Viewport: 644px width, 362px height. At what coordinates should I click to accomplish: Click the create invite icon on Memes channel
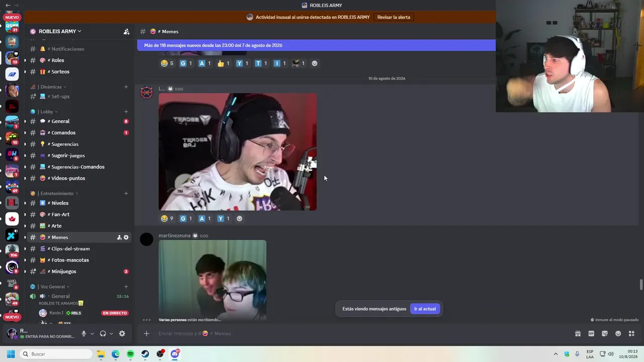pos(119,237)
